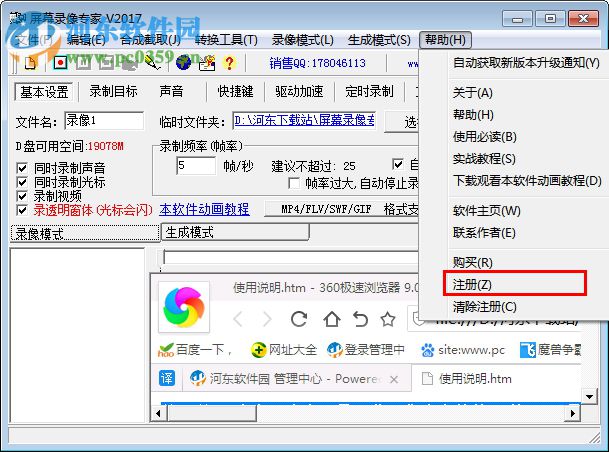The width and height of the screenshot is (609, 452).
Task: Toggle the checkbox right of 建议不超过 25
Action: (x=398, y=164)
